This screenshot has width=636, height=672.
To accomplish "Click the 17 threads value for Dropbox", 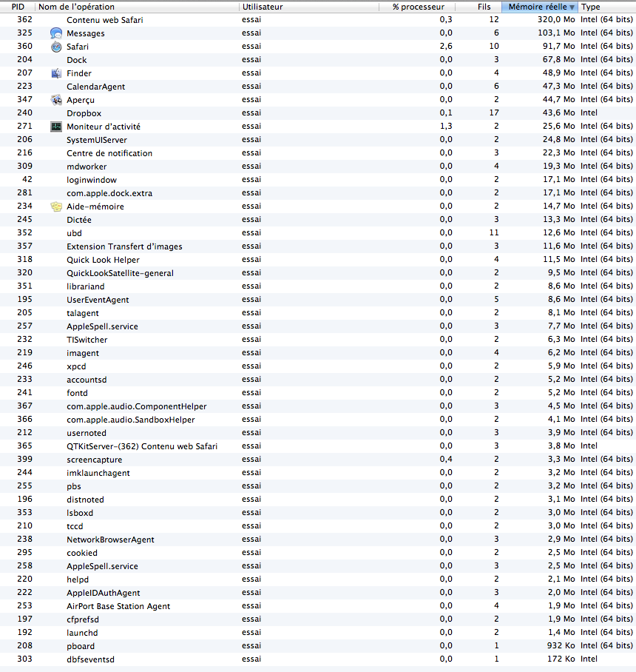I will [x=494, y=112].
